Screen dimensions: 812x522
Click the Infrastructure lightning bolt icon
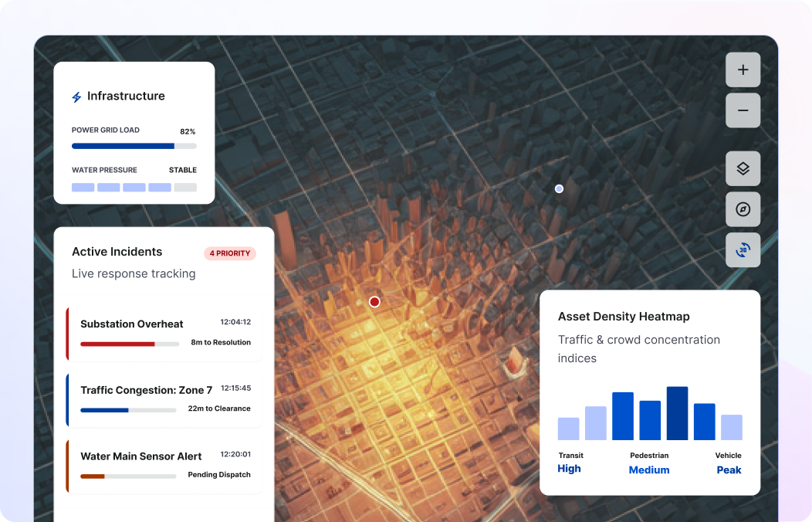point(76,96)
